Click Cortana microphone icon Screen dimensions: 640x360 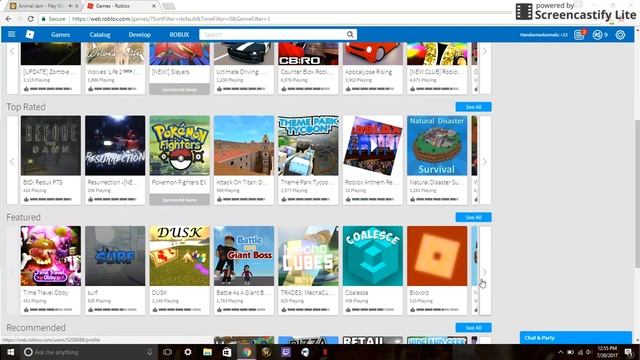coord(149,352)
